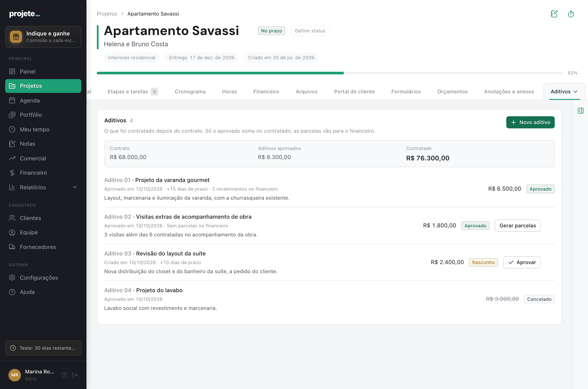The height and width of the screenshot is (389, 588).
Task: Start the timer stopwatch icon
Action: (x=571, y=14)
